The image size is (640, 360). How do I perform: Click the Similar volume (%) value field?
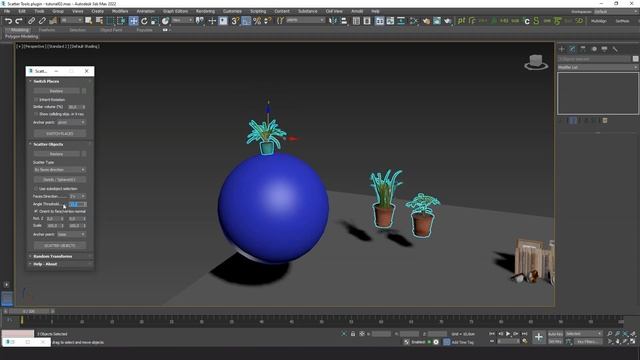tap(77, 107)
